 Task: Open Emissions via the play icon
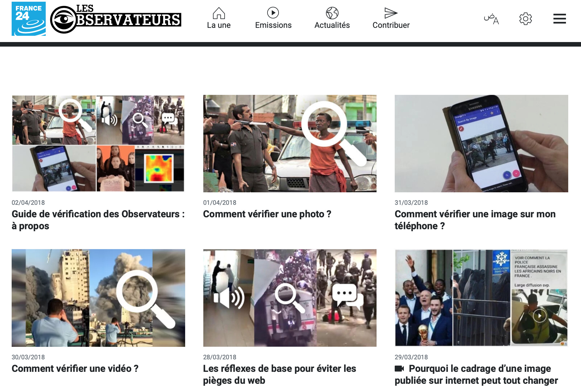pos(273,13)
